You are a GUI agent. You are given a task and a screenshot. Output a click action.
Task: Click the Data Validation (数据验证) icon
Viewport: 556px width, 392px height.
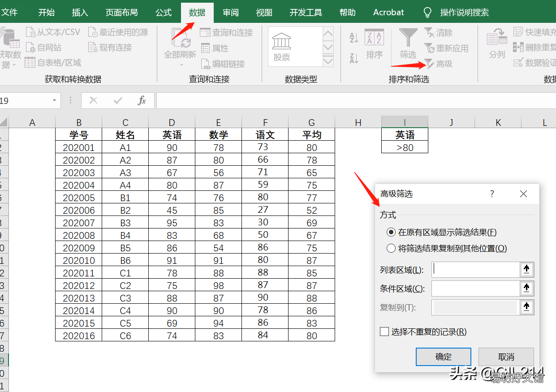click(x=518, y=62)
